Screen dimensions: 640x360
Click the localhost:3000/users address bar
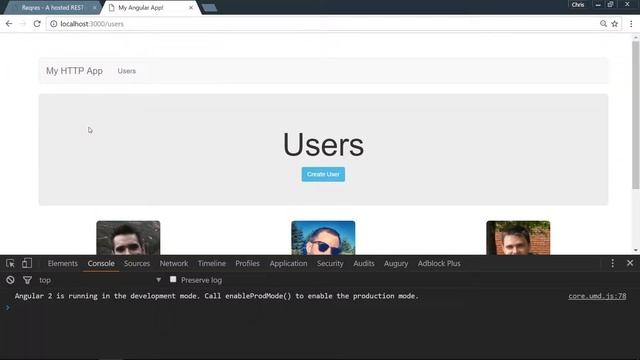(x=322, y=24)
